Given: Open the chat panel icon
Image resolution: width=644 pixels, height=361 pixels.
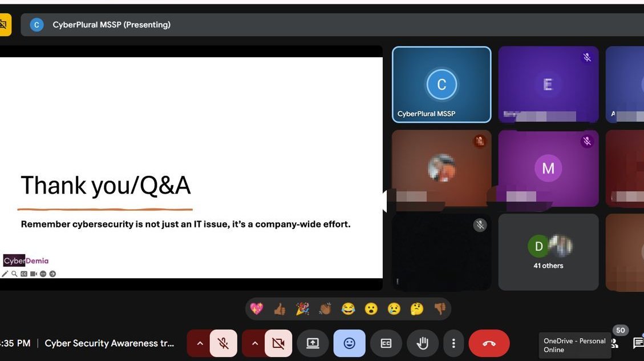Looking at the screenshot, I should click(638, 343).
